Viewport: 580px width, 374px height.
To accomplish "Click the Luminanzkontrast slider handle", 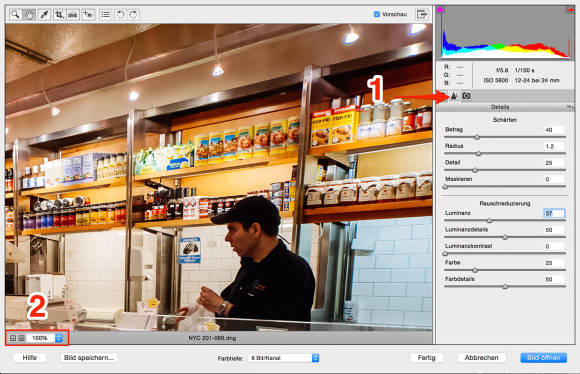I will click(x=445, y=253).
